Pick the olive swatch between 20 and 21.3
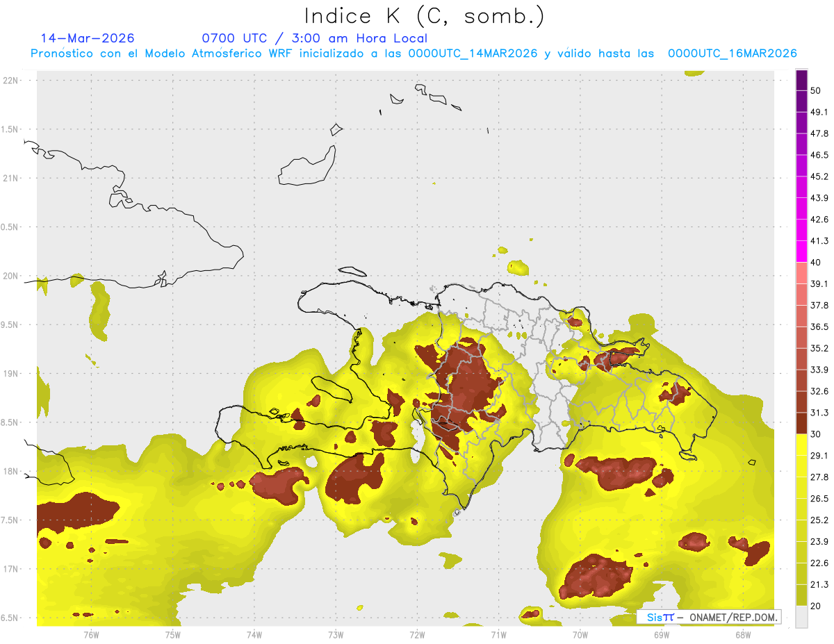The height and width of the screenshot is (644, 834). pos(802,595)
